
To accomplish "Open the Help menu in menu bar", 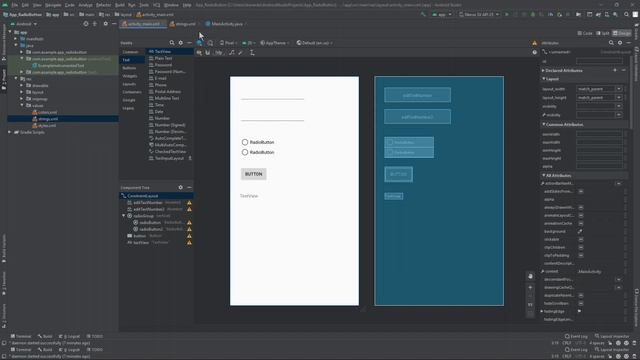I will tap(187, 5).
